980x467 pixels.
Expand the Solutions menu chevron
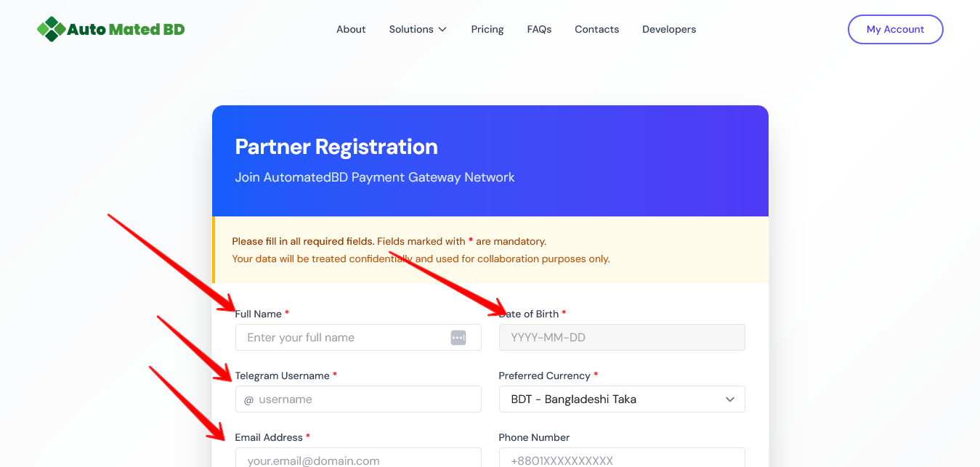(442, 30)
